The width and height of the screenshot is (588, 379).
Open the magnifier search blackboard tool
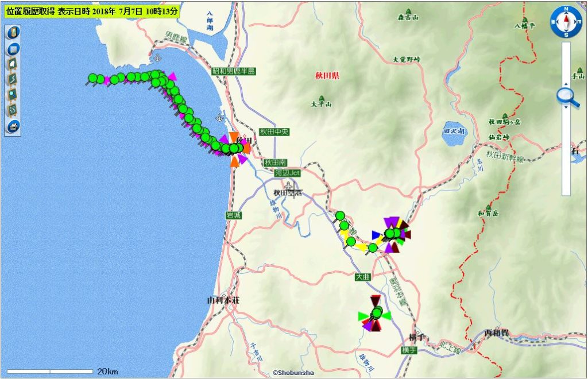point(13,94)
